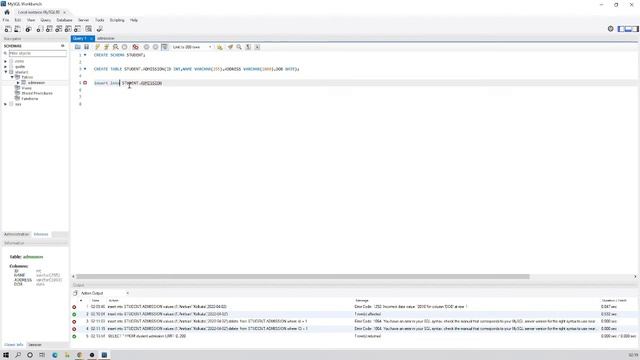Open the Scripting menu
Screen dimensions: 640x360
click(117, 20)
